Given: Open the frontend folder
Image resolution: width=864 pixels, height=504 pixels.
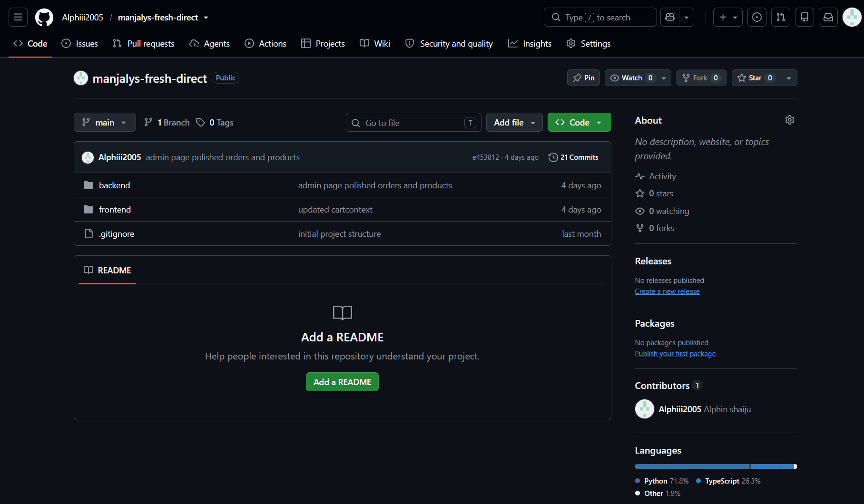Looking at the screenshot, I should 115,210.
